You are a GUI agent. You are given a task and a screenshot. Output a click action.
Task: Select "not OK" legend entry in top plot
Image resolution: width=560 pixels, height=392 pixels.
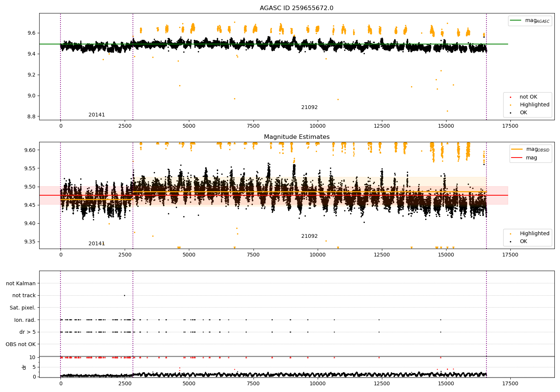(528, 97)
